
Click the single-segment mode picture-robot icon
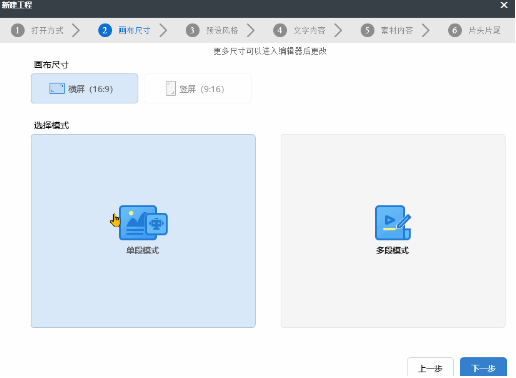(x=143, y=223)
